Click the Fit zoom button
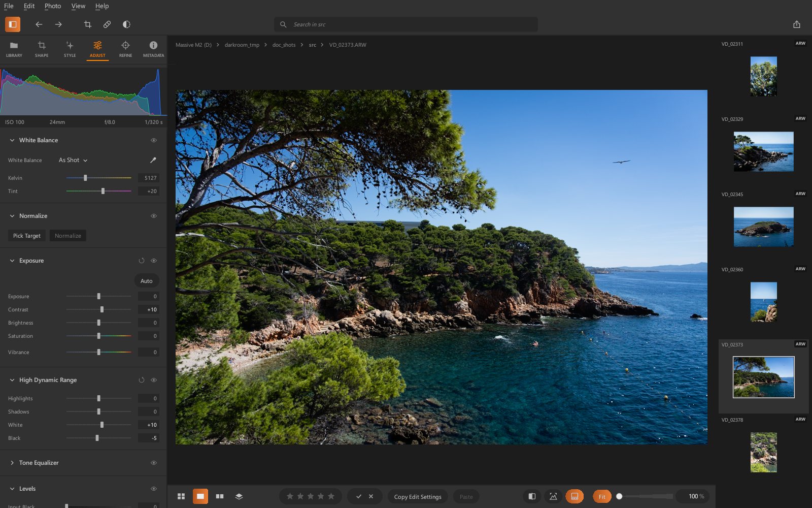Screen dimensions: 812x508 pos(602,497)
